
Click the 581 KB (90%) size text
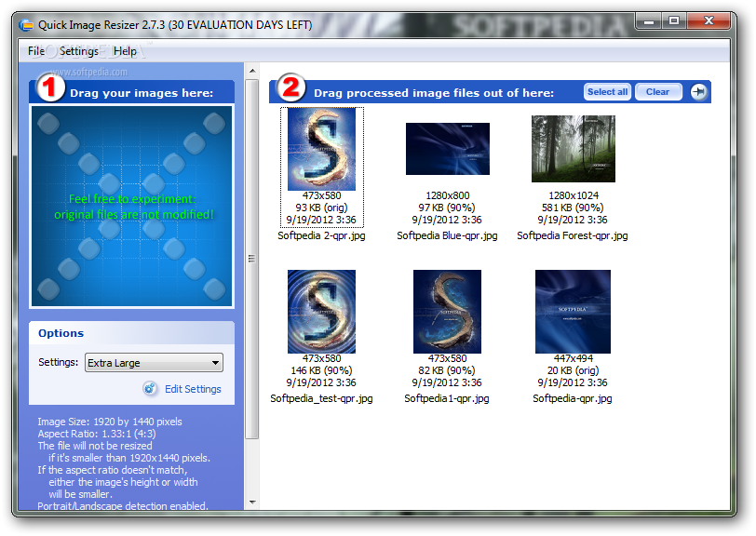pyautogui.click(x=573, y=208)
